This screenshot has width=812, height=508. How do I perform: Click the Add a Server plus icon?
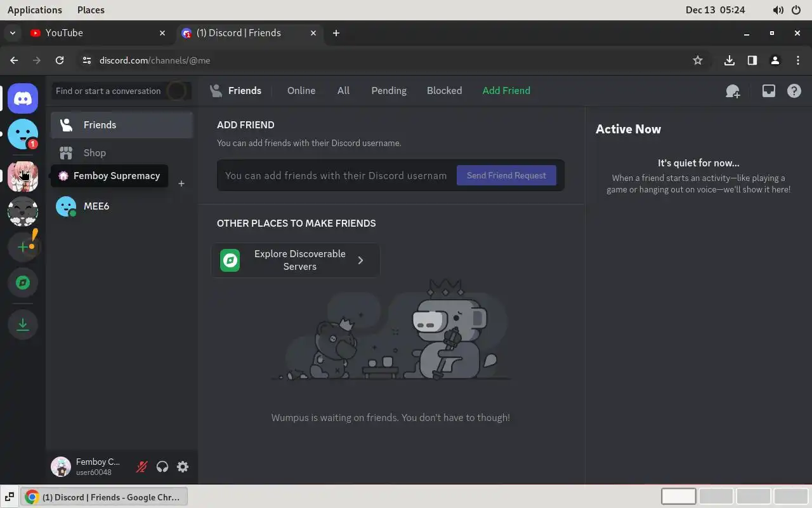click(x=23, y=247)
